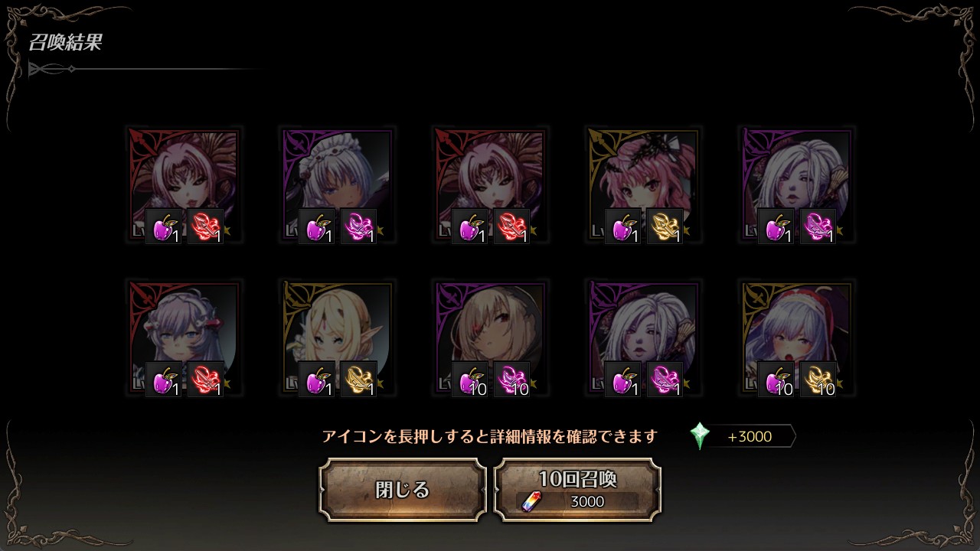Tap the green gem currency icon
The height and width of the screenshot is (551, 980).
click(x=700, y=436)
